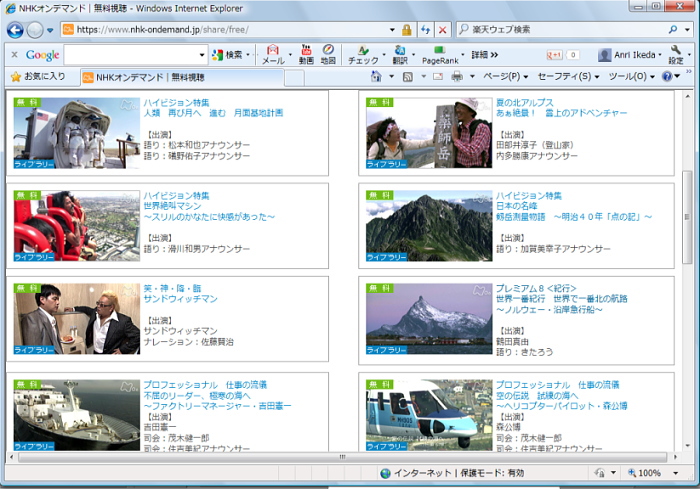This screenshot has width=700, height=489.
Task: Click the astronauts moon base thumbnail
Action: (x=77, y=133)
